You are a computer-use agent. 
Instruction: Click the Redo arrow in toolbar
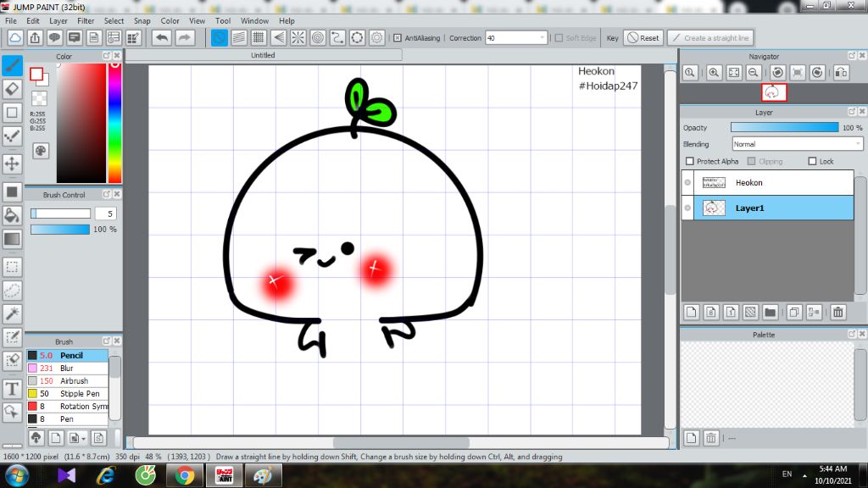(184, 37)
